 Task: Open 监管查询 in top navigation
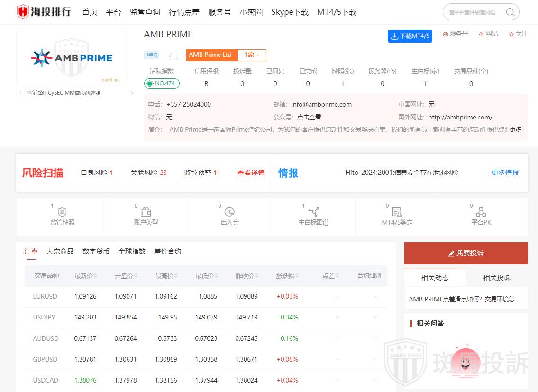coord(145,12)
